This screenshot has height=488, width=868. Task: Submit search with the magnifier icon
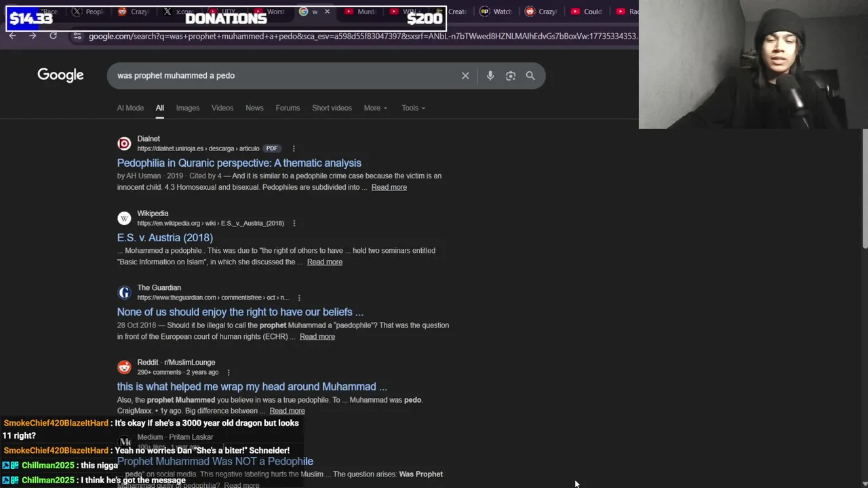pyautogui.click(x=530, y=76)
